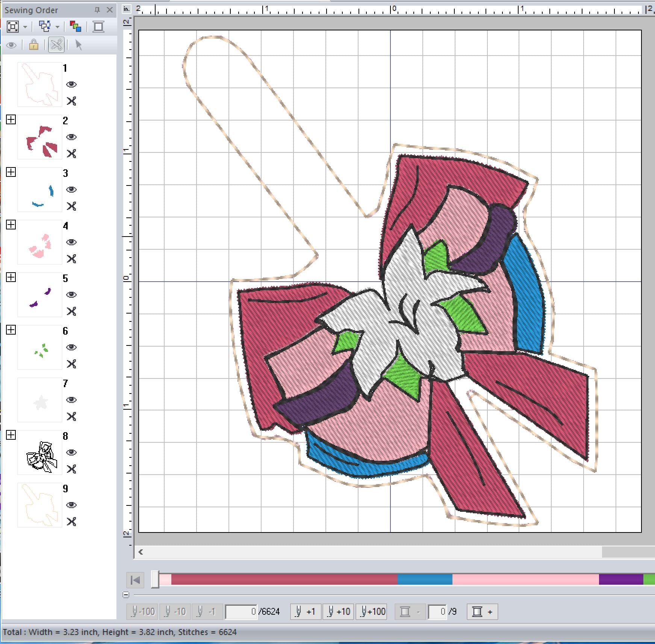The image size is (655, 644).
Task: Step back 100 stitches button
Action: pos(142,612)
